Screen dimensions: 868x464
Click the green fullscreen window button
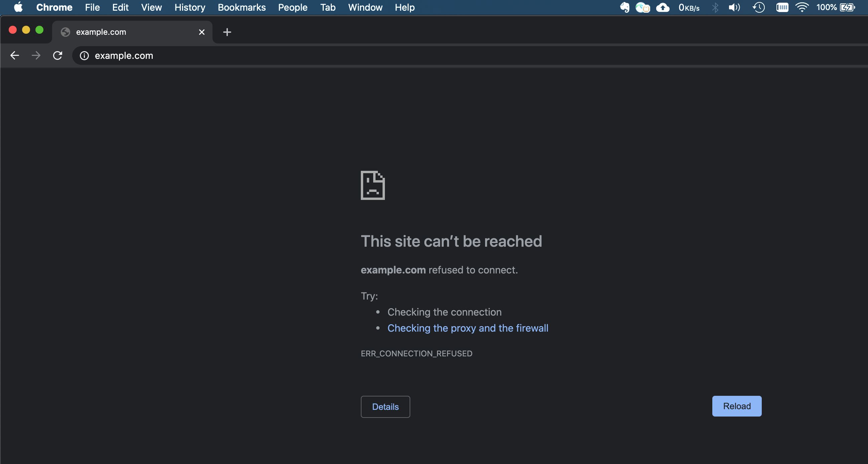(x=39, y=30)
